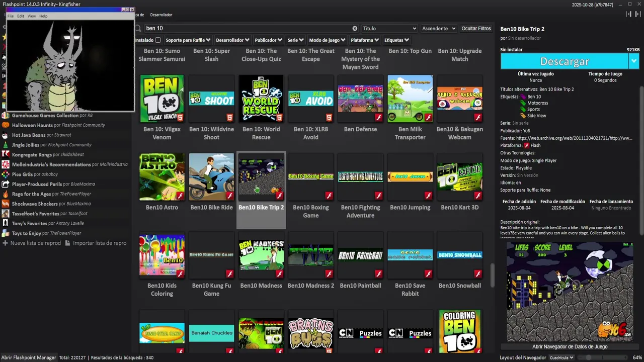
Task: Select the Ben Milk Transporter thumbnail
Action: point(410,99)
